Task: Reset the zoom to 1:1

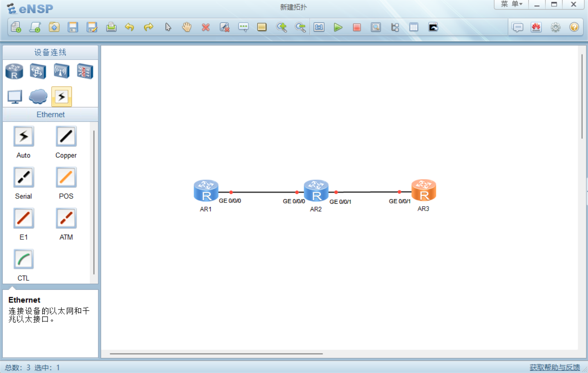Action: tap(319, 27)
